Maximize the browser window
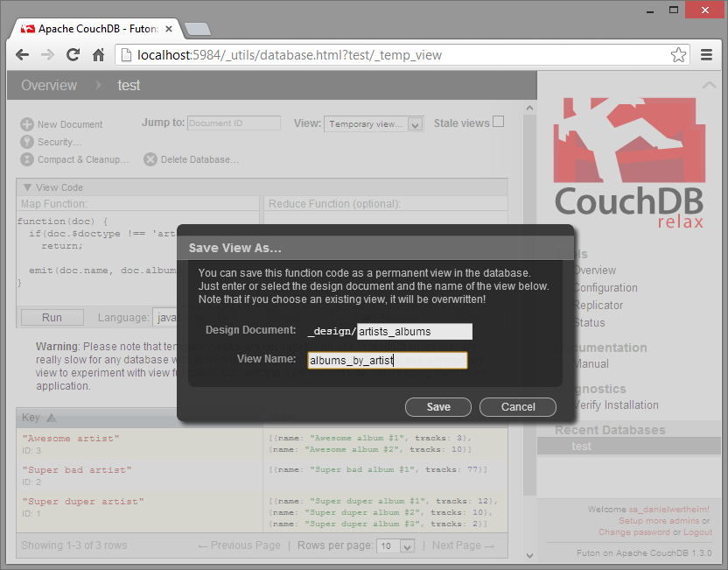Screen dimensions: 728x570 [x=674, y=10]
